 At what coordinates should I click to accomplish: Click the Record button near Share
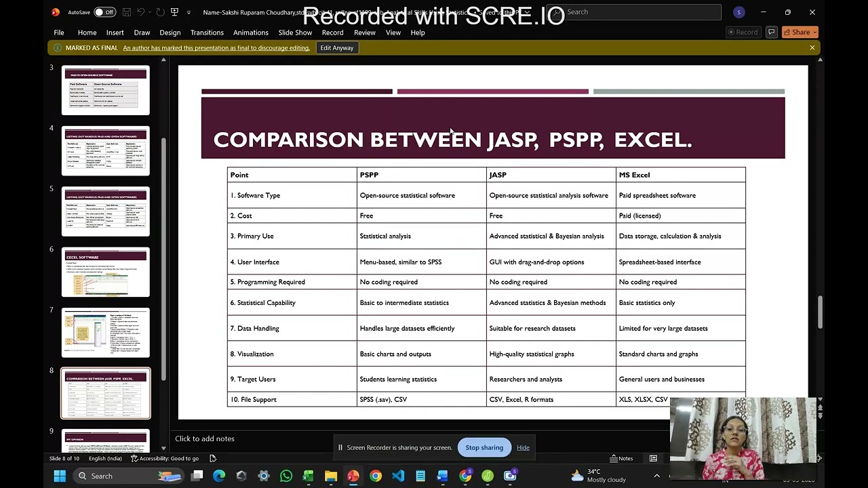point(743,33)
